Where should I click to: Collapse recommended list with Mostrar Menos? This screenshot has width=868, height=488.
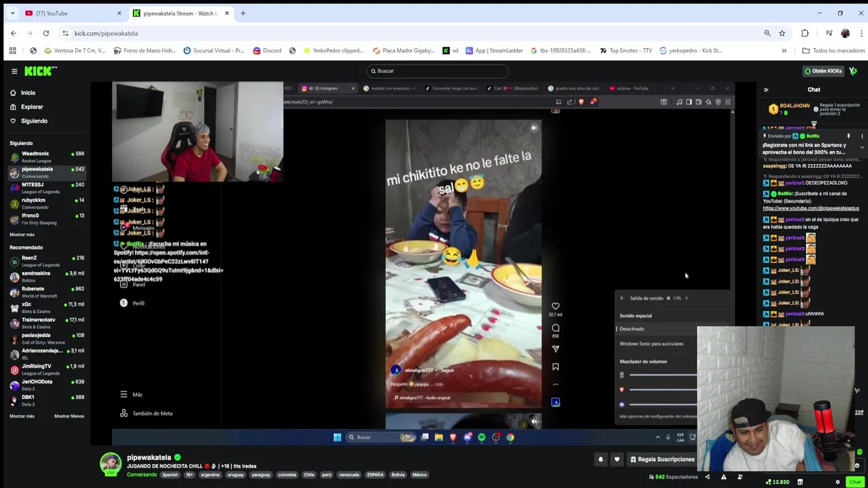tap(69, 416)
